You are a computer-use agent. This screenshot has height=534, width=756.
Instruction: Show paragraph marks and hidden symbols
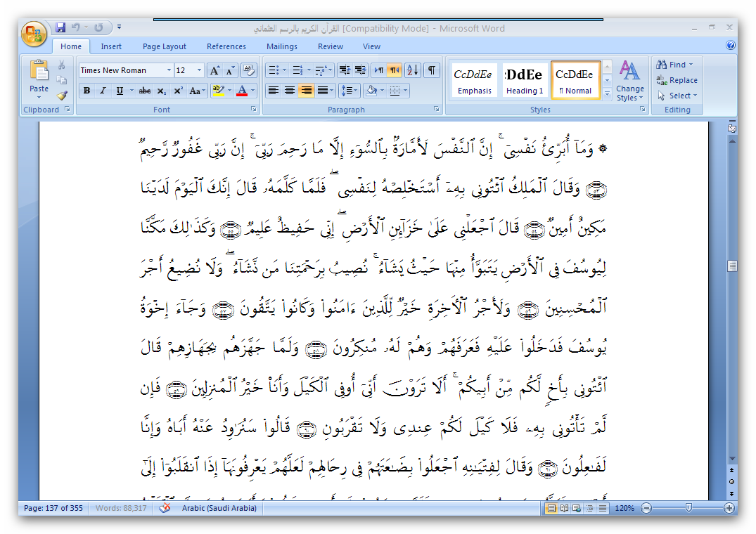(x=432, y=70)
